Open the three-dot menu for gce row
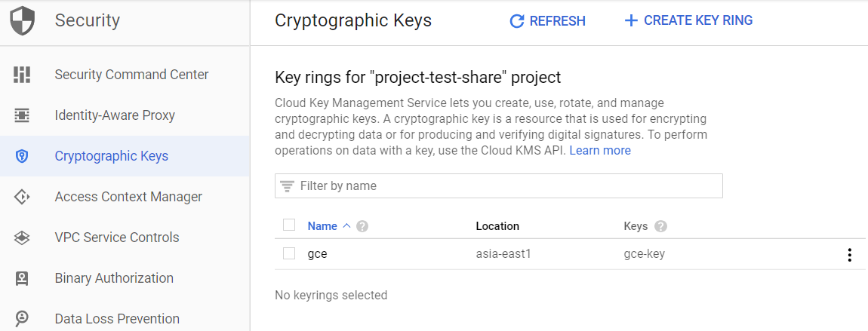Image resolution: width=868 pixels, height=331 pixels. point(849,255)
